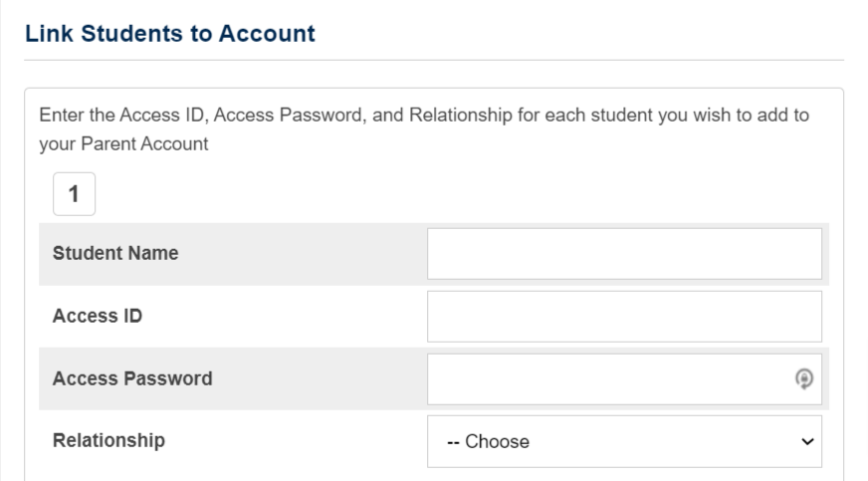868x481 pixels.
Task: Click the "Access ID" row label
Action: [98, 317]
